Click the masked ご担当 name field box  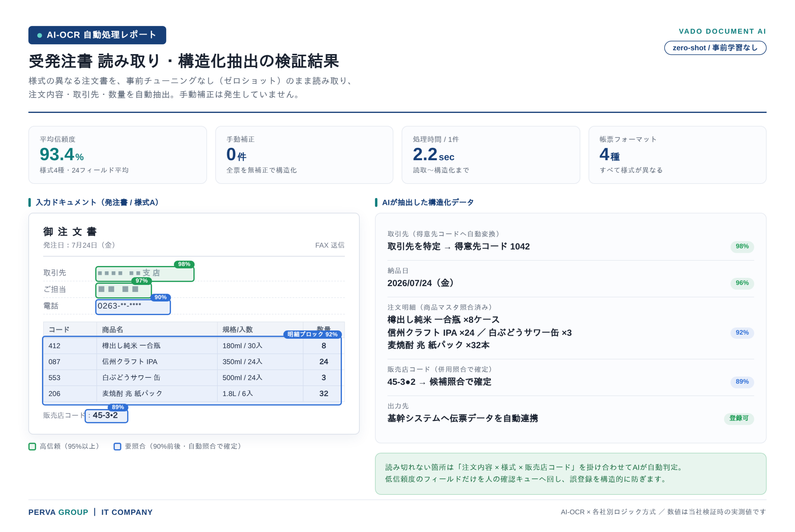click(124, 290)
